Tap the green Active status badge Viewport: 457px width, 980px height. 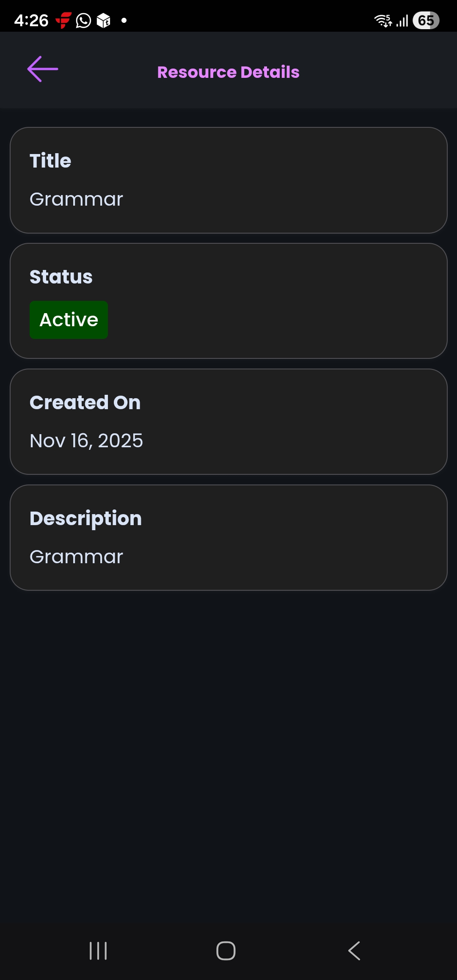point(69,320)
